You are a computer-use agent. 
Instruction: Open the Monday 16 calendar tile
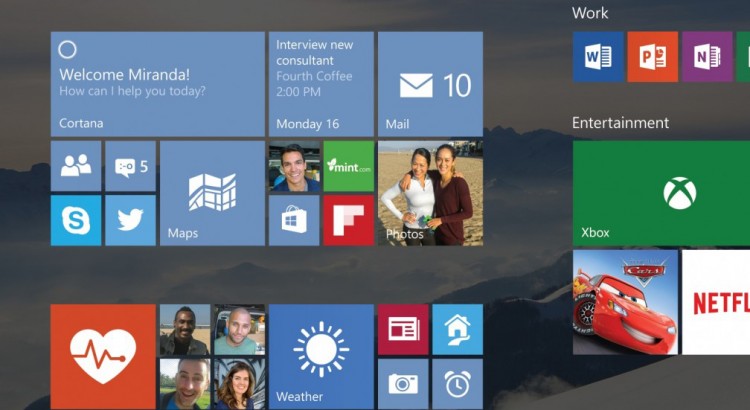(x=321, y=84)
